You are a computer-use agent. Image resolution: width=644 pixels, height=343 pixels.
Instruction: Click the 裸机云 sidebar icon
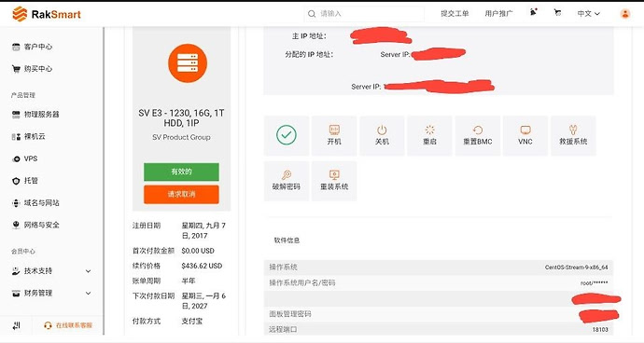[x=16, y=137]
